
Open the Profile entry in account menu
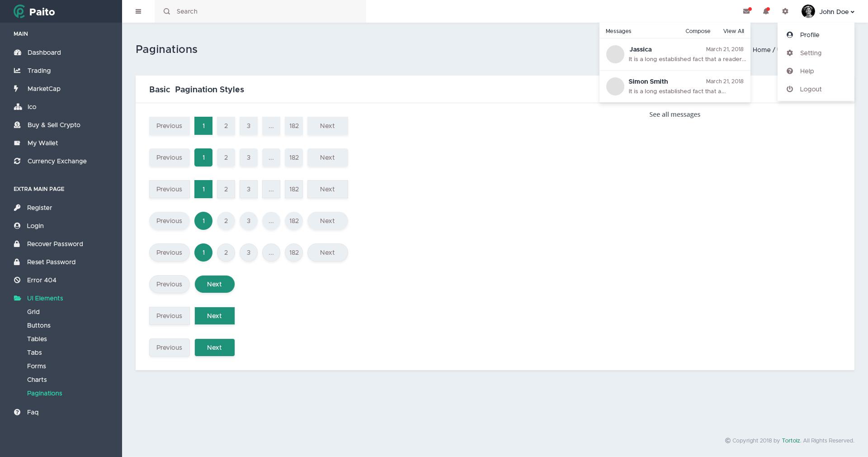coord(809,35)
